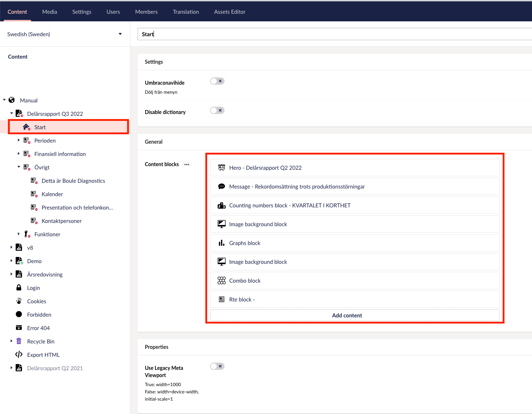Expand the Perioden tree node
This screenshot has width=532, height=414.
(x=18, y=140)
